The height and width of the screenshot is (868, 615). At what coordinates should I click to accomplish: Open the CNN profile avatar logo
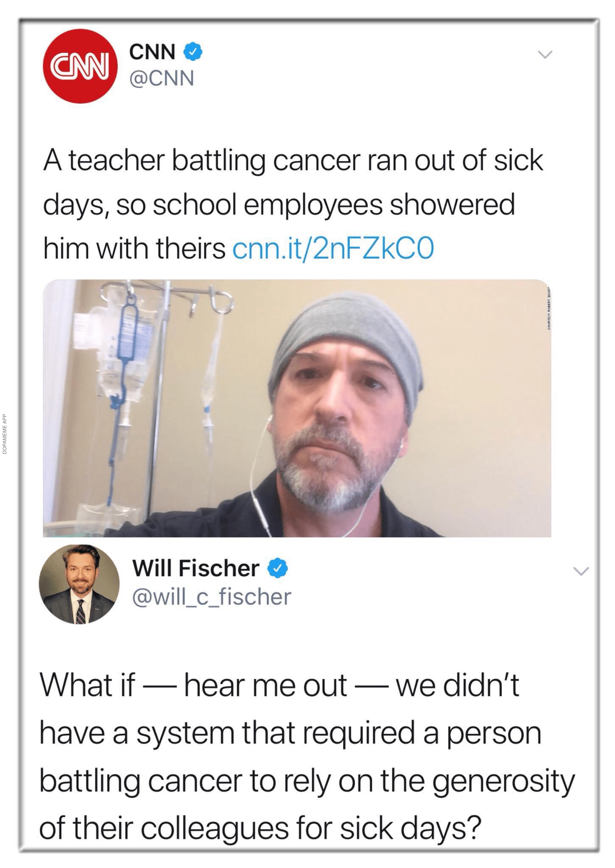80,66
